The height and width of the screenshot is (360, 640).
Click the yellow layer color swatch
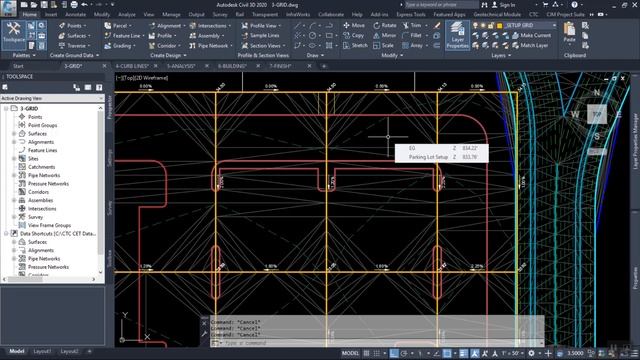point(499,25)
